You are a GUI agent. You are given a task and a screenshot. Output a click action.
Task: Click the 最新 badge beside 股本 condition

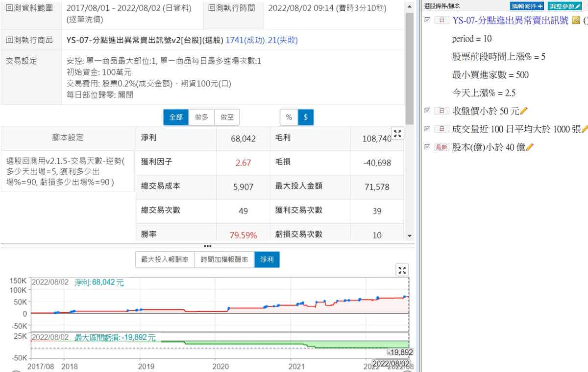pos(441,147)
